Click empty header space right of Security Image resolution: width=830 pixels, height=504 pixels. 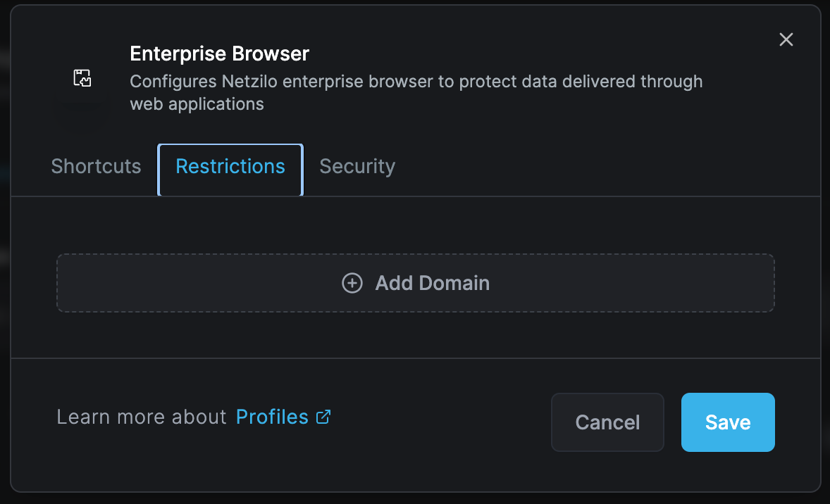pos(599,167)
